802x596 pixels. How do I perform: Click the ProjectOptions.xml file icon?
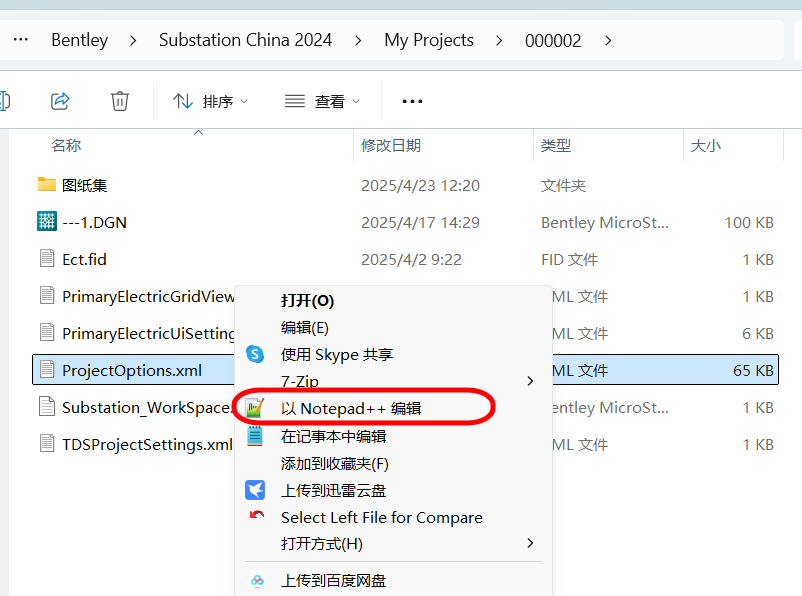(47, 369)
